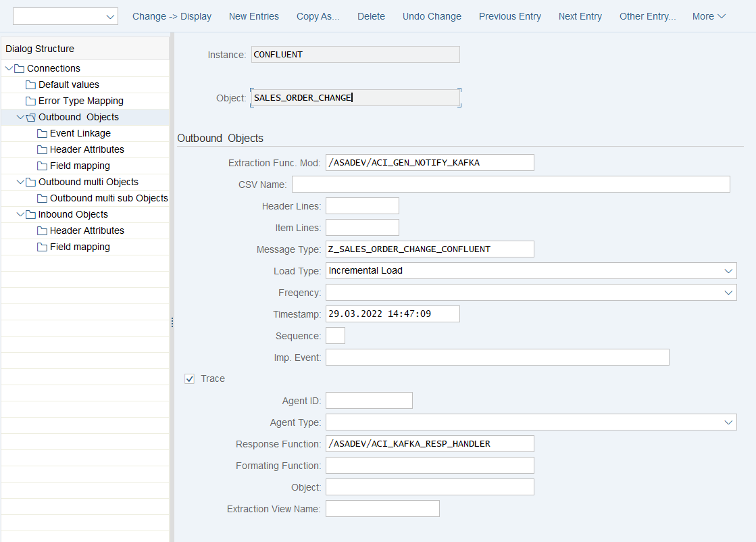The image size is (756, 542).
Task: Select Field mapping under Inbound Objects
Action: (80, 247)
